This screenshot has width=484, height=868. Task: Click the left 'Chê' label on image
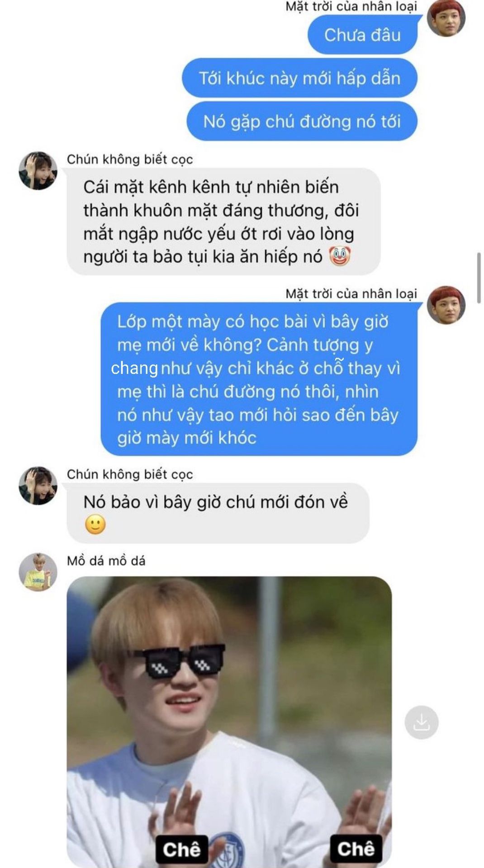click(x=181, y=849)
